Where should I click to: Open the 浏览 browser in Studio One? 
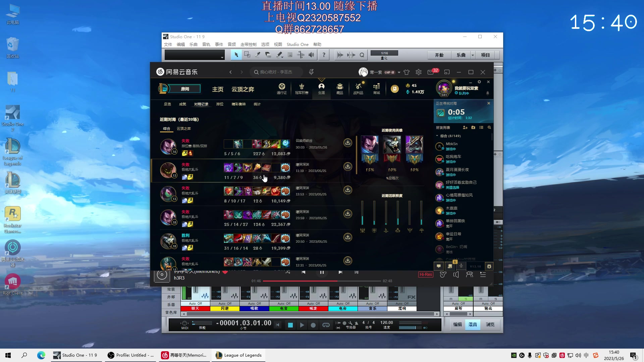[x=490, y=324]
